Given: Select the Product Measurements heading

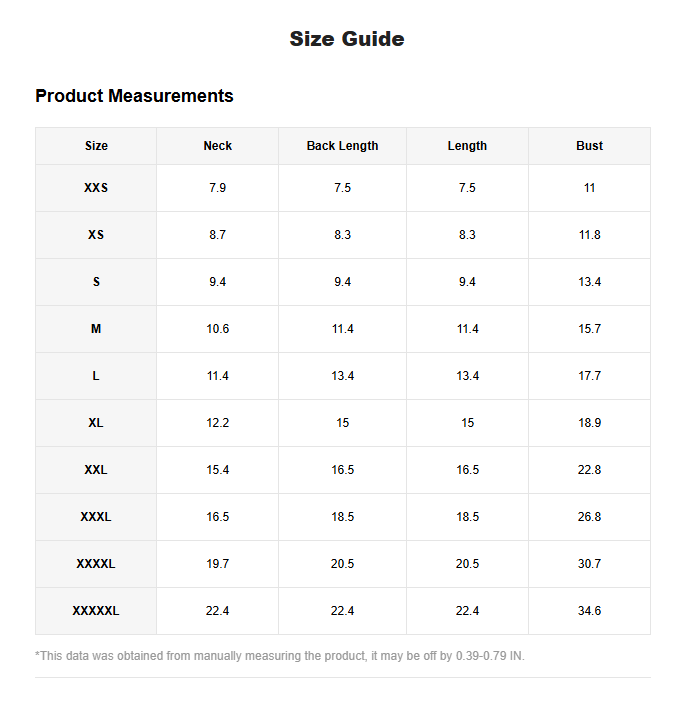Looking at the screenshot, I should pos(134,96).
